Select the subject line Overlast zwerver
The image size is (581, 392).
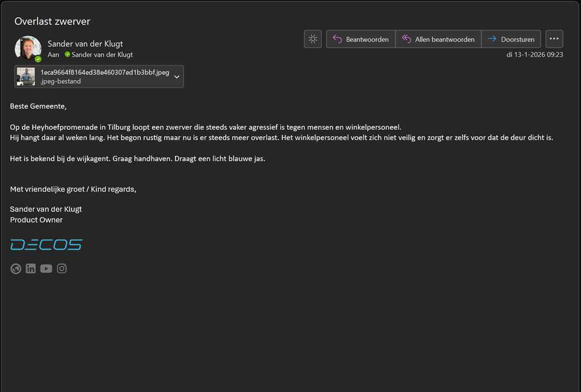[x=52, y=21]
